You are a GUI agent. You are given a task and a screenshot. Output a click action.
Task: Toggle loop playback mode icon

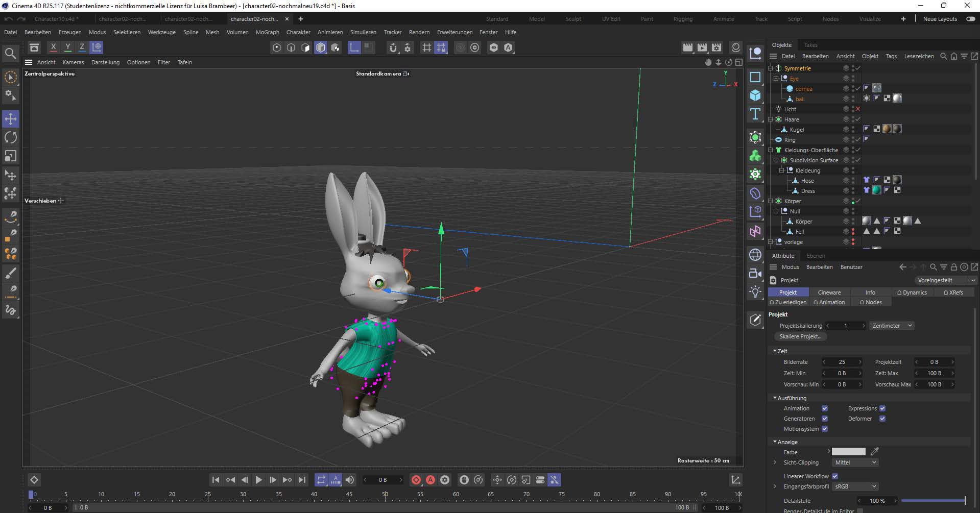click(321, 480)
